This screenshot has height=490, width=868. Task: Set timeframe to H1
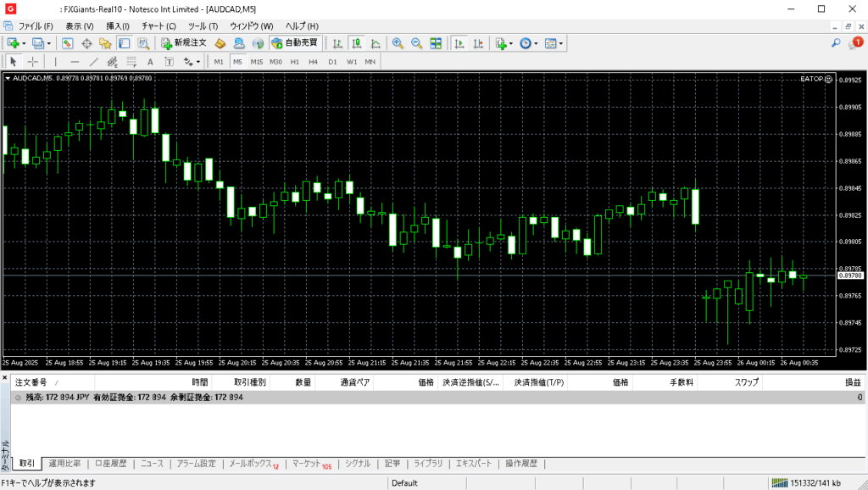tap(294, 62)
